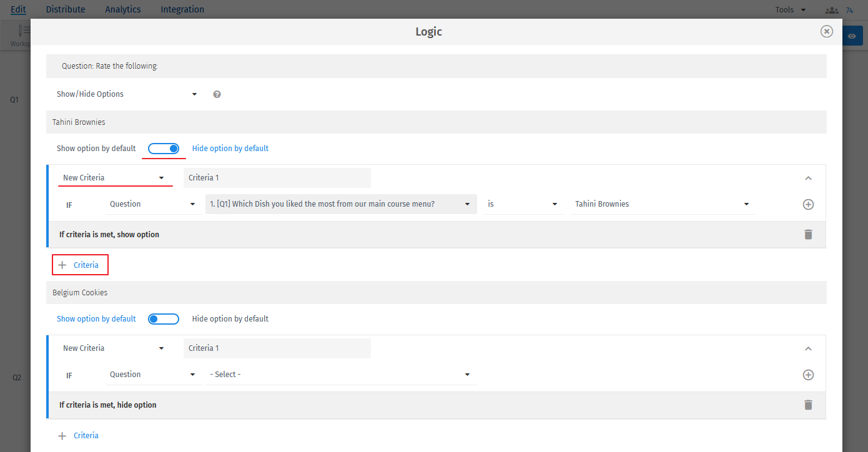Collapse Criteria 1 with the chevron for Tahini Brownies
The height and width of the screenshot is (452, 868).
[808, 178]
